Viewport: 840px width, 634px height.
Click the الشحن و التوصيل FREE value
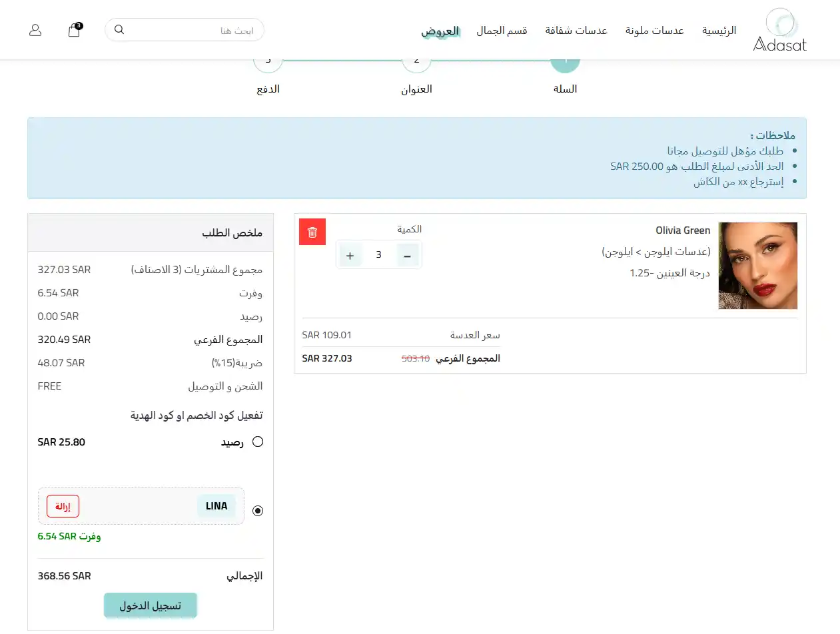49,386
